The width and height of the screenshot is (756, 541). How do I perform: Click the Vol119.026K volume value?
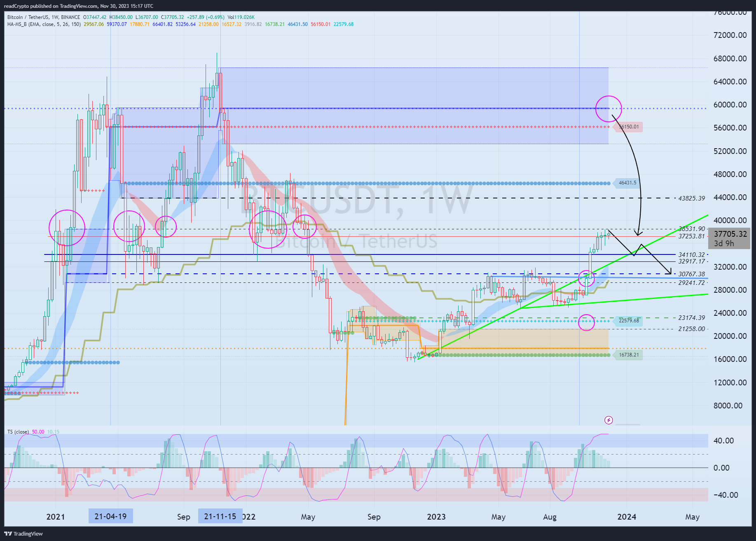tap(241, 17)
